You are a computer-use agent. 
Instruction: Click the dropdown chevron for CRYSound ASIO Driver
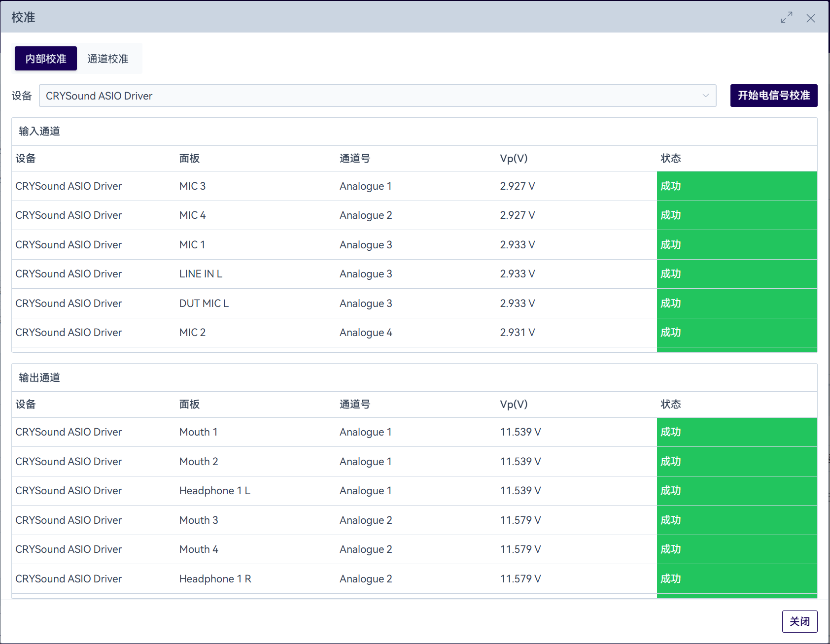(705, 96)
